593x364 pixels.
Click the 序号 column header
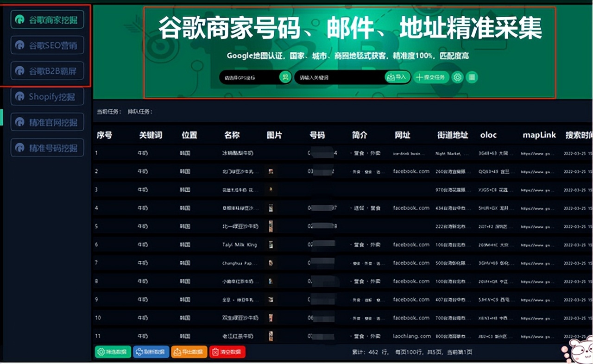104,135
